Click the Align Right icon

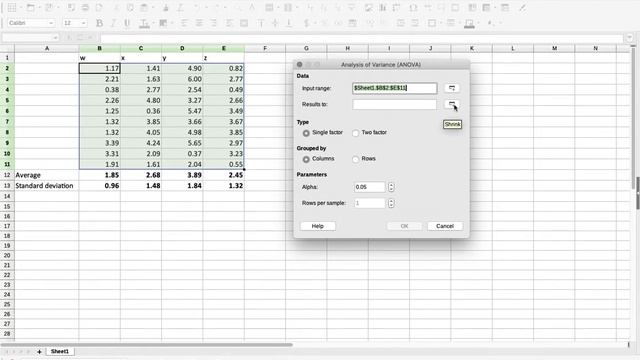(x=213, y=23)
